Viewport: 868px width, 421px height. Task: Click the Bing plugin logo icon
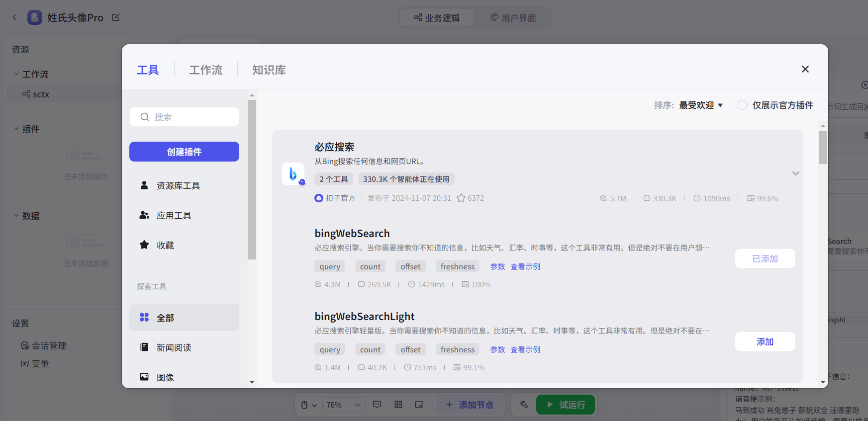[293, 174]
